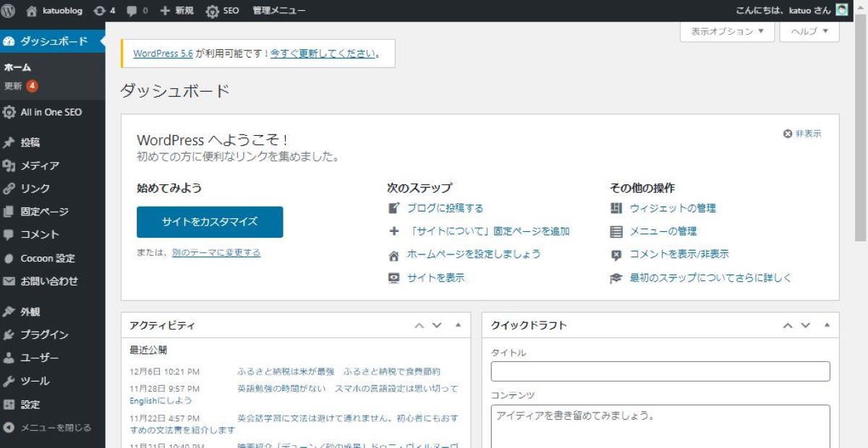Click the 固定ページ pages icon
The height and width of the screenshot is (448, 868).
(9, 212)
